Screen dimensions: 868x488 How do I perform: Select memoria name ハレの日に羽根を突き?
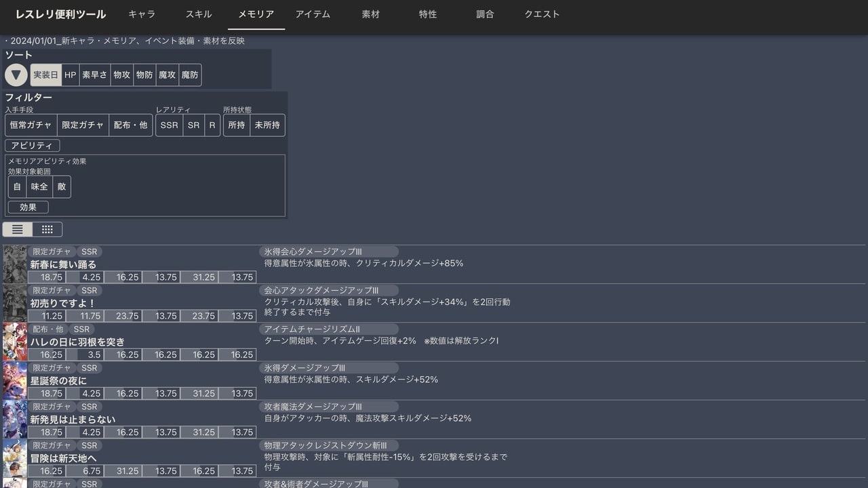pyautogui.click(x=78, y=342)
